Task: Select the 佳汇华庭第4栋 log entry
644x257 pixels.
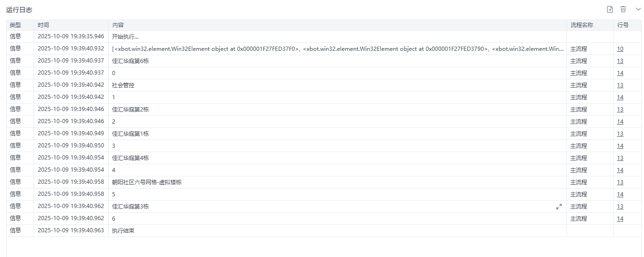Action: pyautogui.click(x=324, y=158)
